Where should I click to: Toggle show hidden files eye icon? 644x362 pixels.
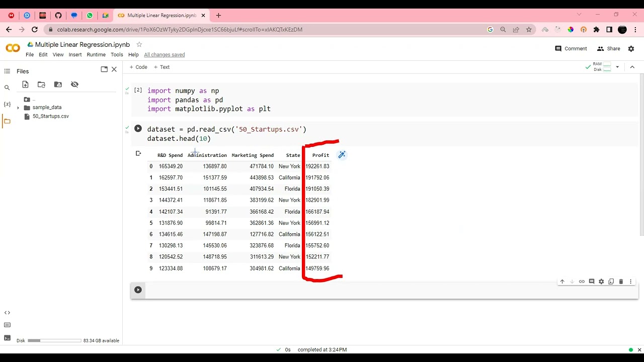(x=74, y=84)
